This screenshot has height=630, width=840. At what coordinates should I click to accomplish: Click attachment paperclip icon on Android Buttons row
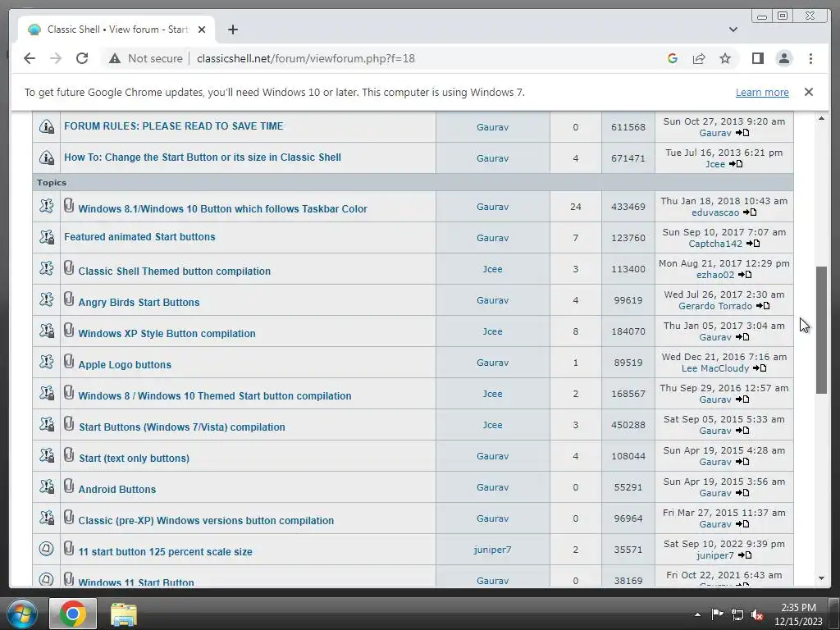(69, 486)
